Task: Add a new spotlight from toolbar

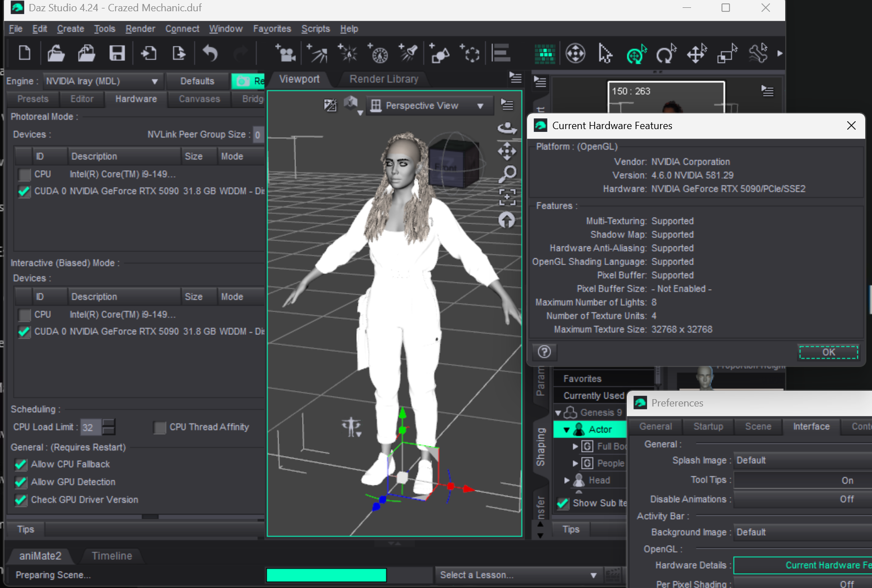Action: tap(408, 54)
